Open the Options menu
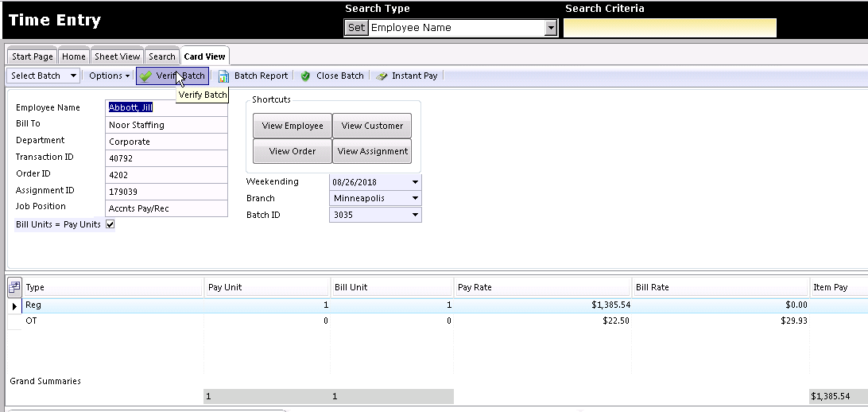This screenshot has width=868, height=412. coord(109,76)
